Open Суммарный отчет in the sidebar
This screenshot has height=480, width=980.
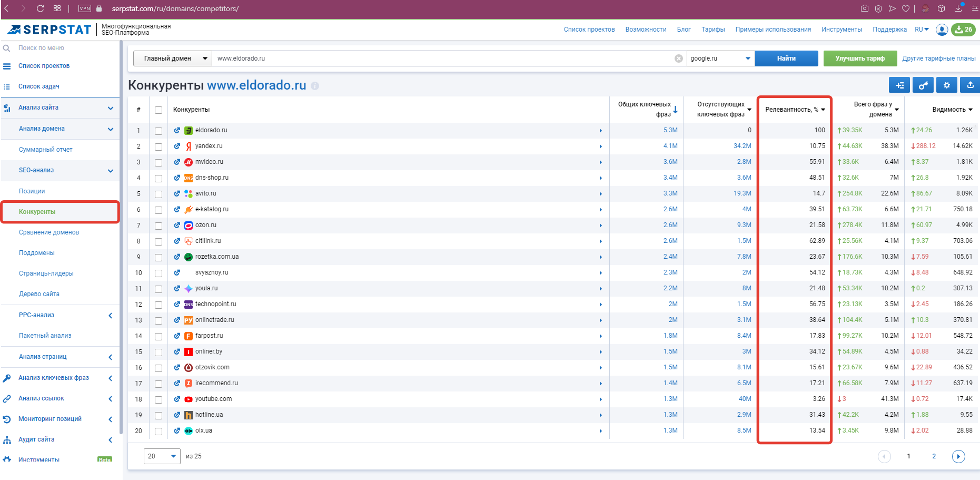pos(46,150)
